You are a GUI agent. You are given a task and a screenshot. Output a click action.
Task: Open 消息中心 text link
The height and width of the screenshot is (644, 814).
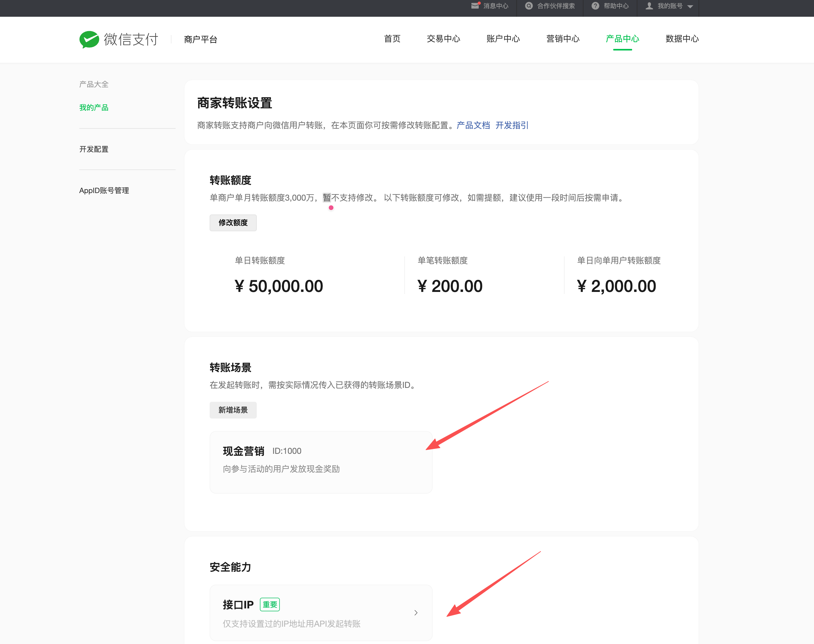point(496,6)
